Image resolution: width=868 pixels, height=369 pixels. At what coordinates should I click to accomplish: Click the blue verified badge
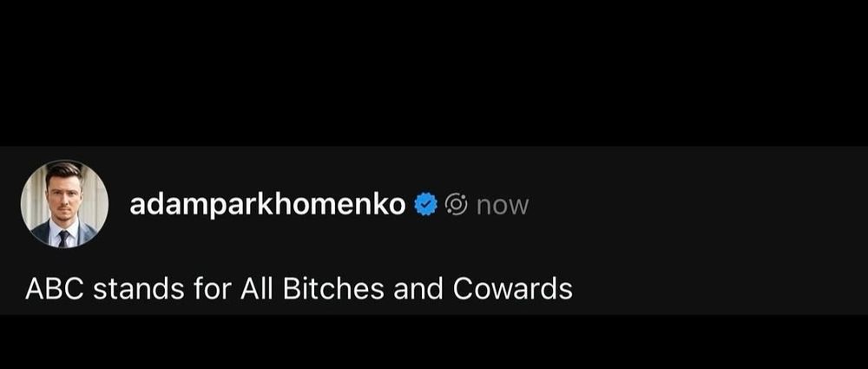pyautogui.click(x=426, y=205)
